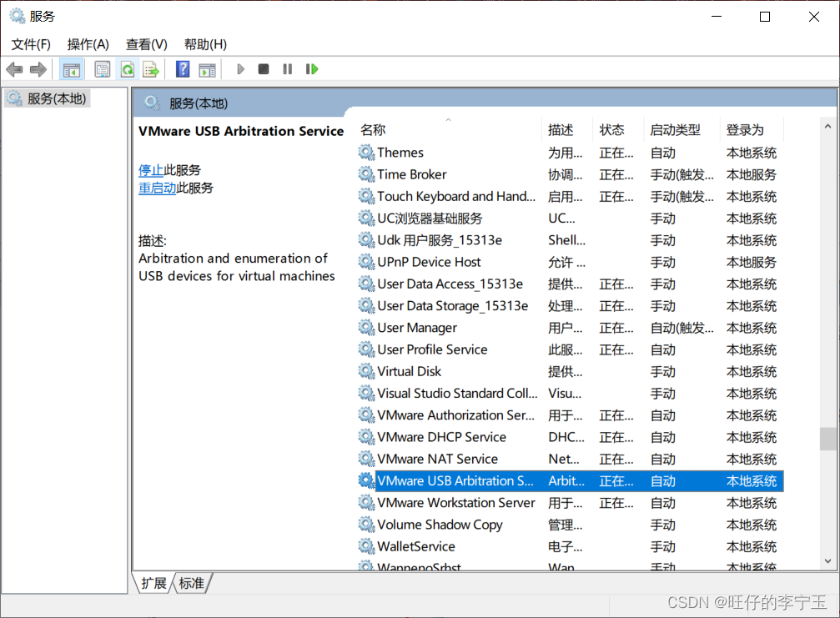
Task: Click the Export list toolbar icon
Action: tap(152, 69)
